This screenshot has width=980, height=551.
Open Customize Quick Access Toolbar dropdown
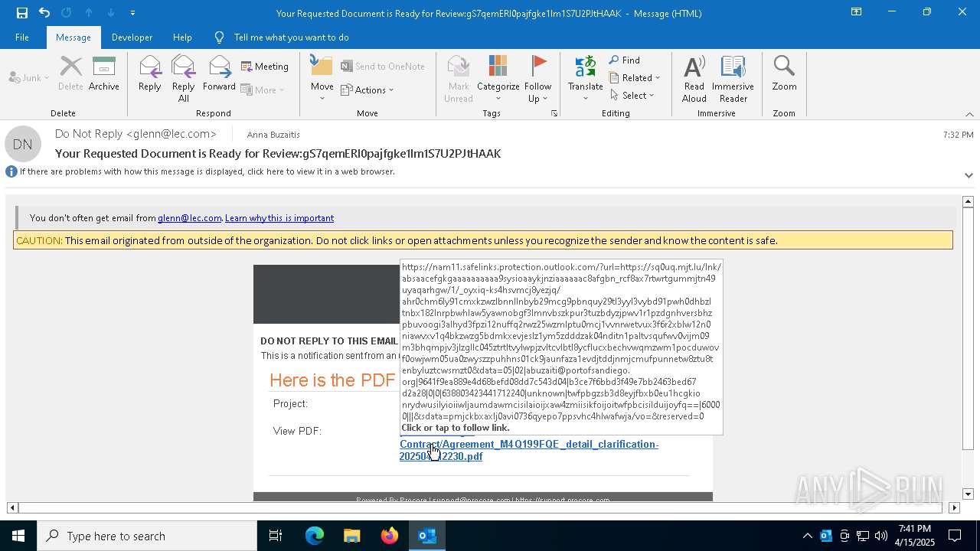[132, 13]
